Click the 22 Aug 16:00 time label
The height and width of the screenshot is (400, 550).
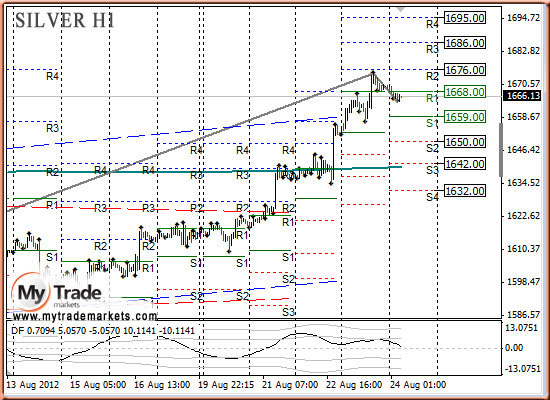point(355,385)
